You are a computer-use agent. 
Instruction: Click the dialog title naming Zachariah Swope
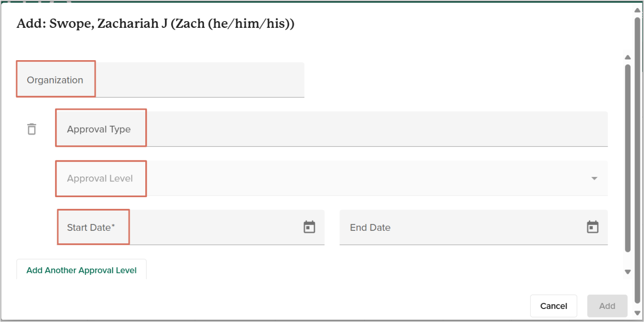[155, 24]
